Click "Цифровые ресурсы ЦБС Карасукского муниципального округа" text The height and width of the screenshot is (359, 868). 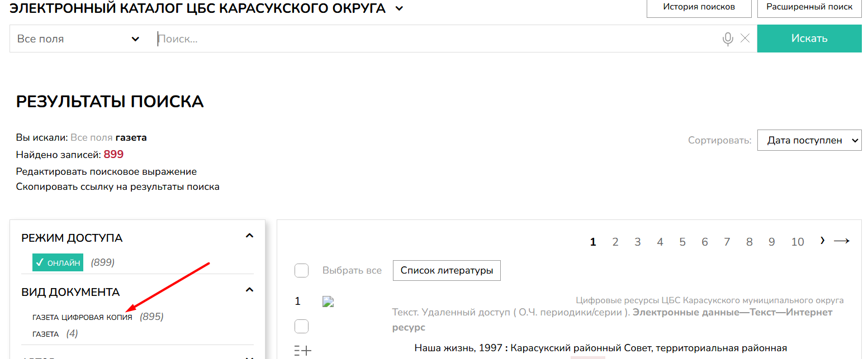tap(710, 300)
